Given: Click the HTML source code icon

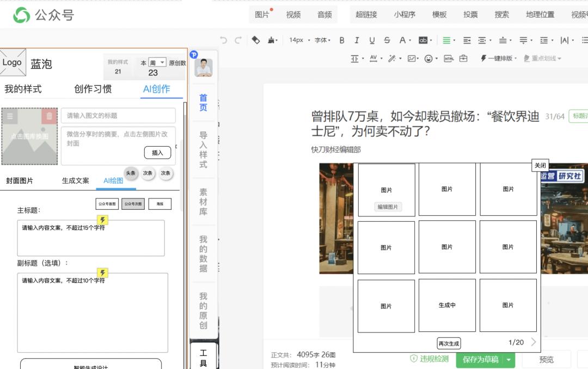Looking at the screenshot, I should 448,58.
